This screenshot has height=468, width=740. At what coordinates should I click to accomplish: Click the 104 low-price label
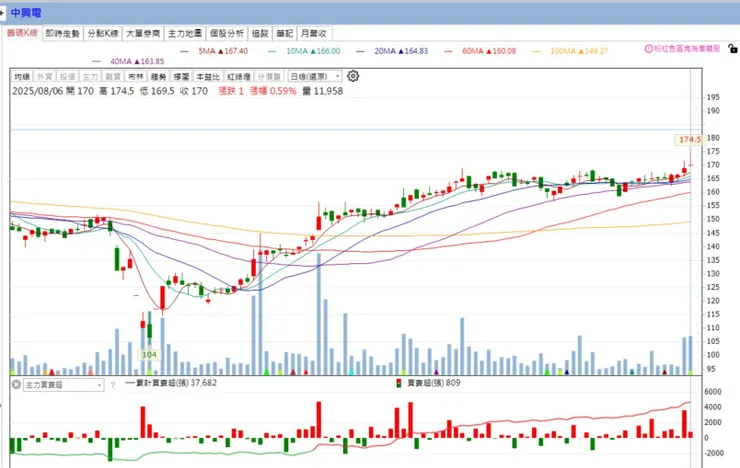[149, 355]
